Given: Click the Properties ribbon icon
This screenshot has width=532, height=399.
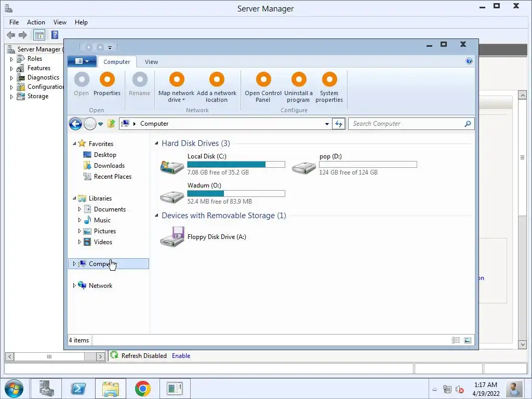Looking at the screenshot, I should click(x=107, y=79).
